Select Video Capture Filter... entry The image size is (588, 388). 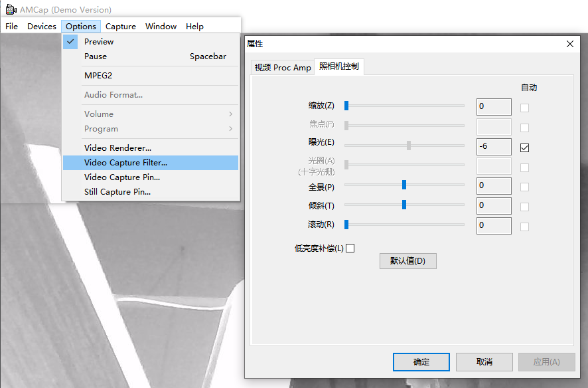pyautogui.click(x=151, y=163)
